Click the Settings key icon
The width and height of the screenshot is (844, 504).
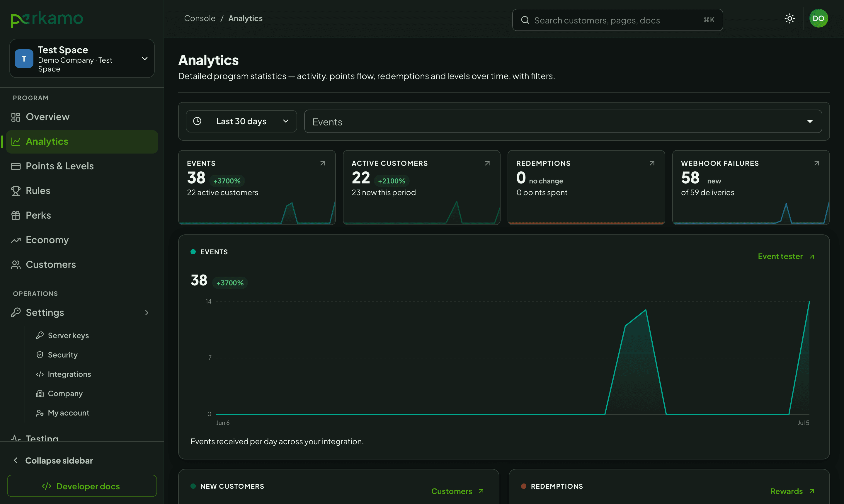[16, 312]
